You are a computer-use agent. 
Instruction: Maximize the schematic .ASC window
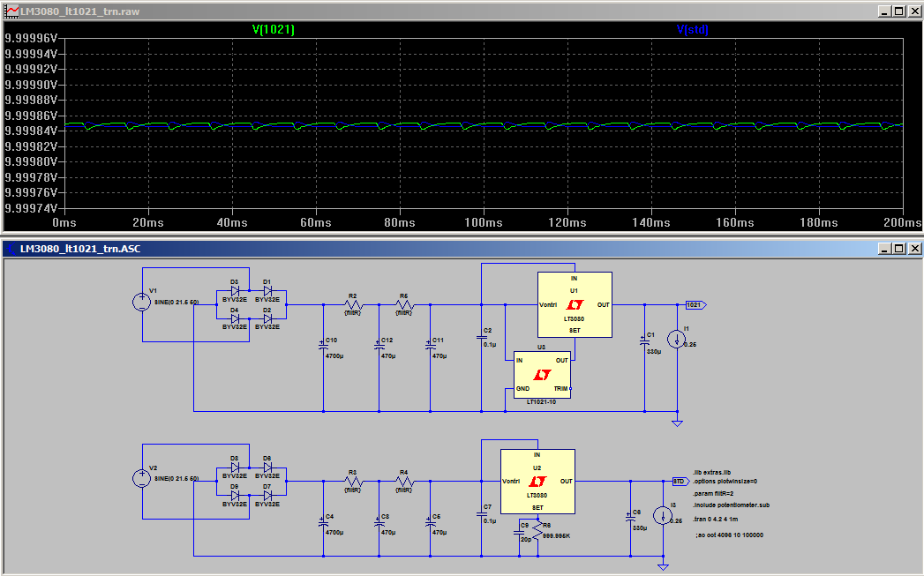pyautogui.click(x=898, y=249)
